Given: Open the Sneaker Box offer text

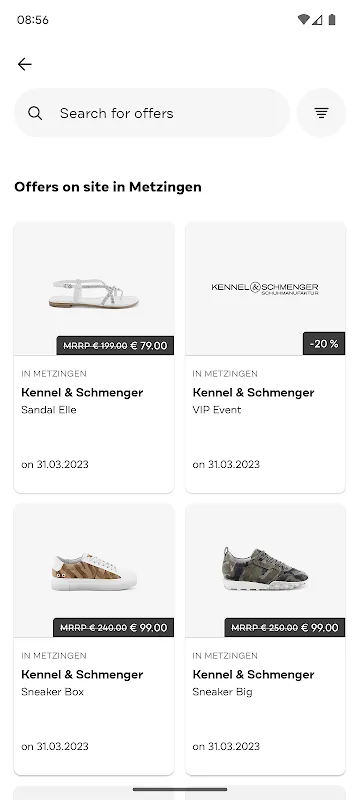Looking at the screenshot, I should click(53, 692).
